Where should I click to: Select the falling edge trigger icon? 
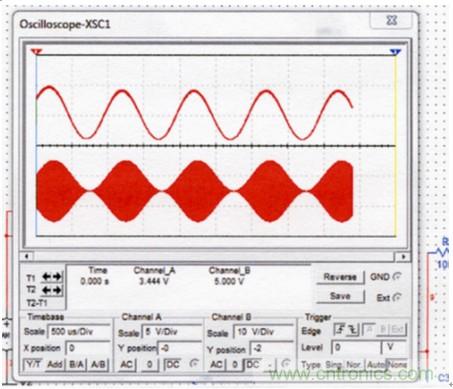[x=352, y=330]
